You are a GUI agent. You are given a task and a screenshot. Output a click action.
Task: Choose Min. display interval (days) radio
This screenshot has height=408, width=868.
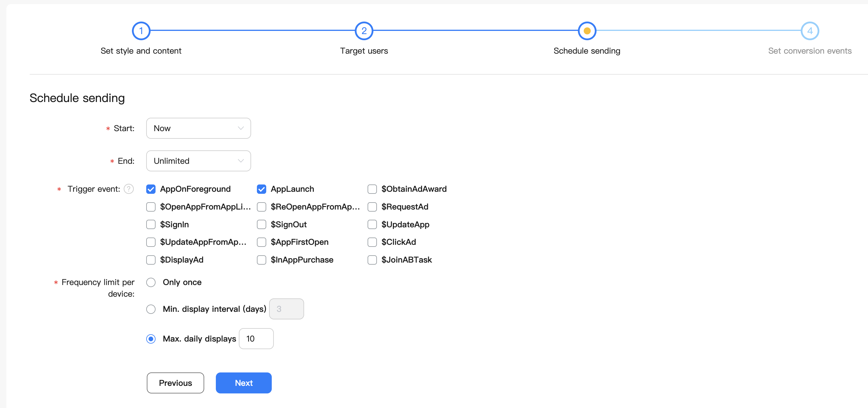pyautogui.click(x=151, y=309)
